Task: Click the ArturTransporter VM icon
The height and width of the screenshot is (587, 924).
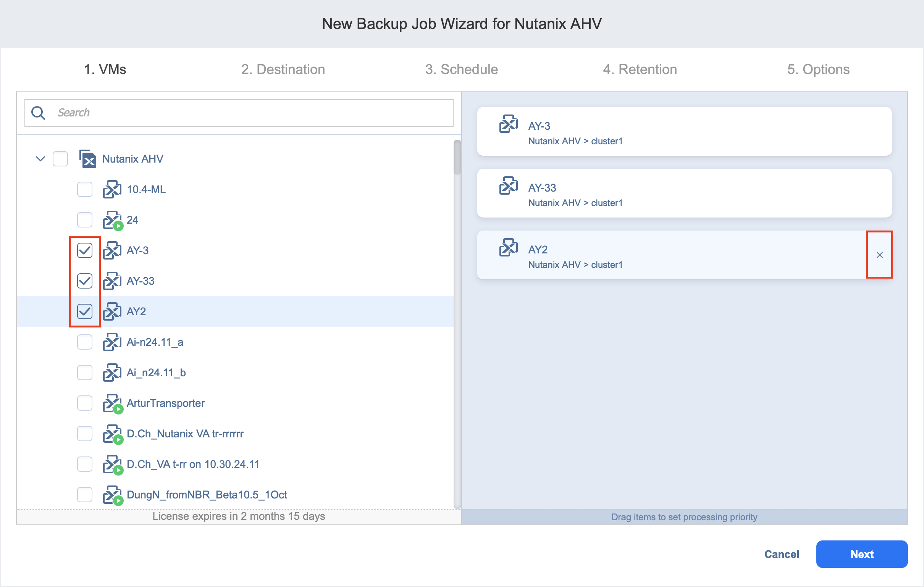Action: [112, 403]
